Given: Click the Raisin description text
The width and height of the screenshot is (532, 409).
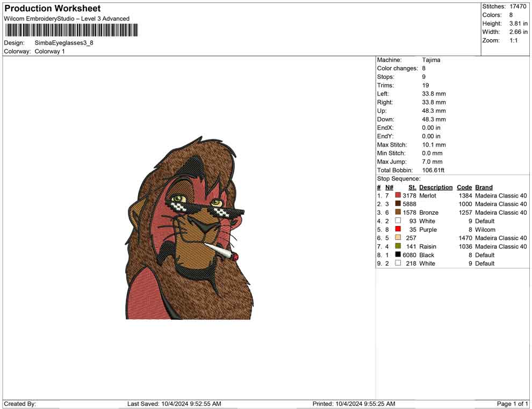Looking at the screenshot, I should tap(428, 246).
